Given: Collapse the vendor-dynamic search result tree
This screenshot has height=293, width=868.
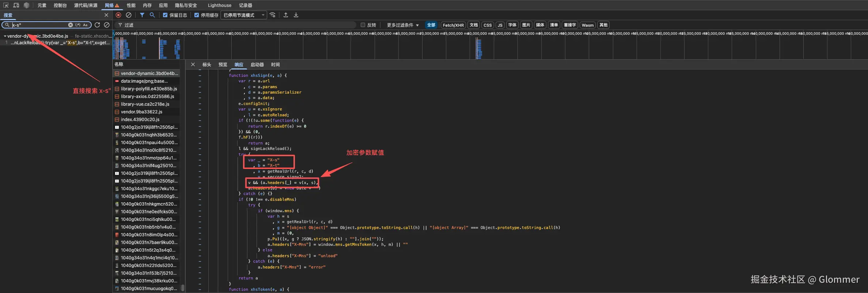Looking at the screenshot, I should pyautogui.click(x=5, y=36).
